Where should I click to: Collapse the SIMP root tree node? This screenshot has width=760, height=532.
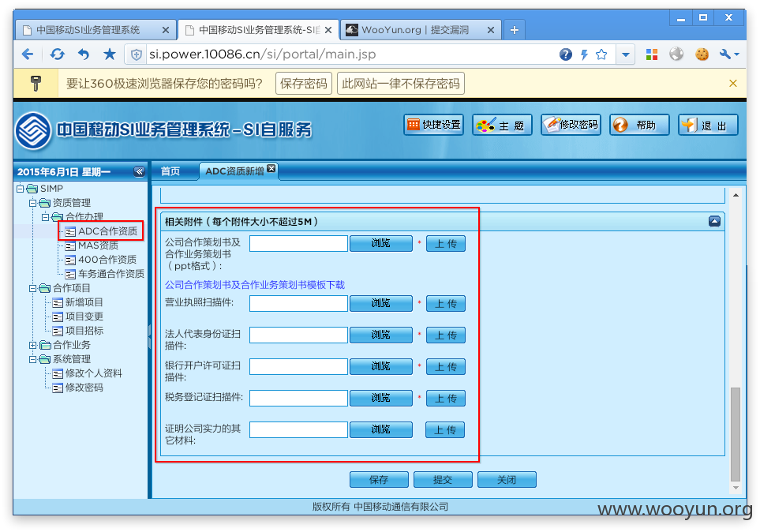pyautogui.click(x=20, y=189)
